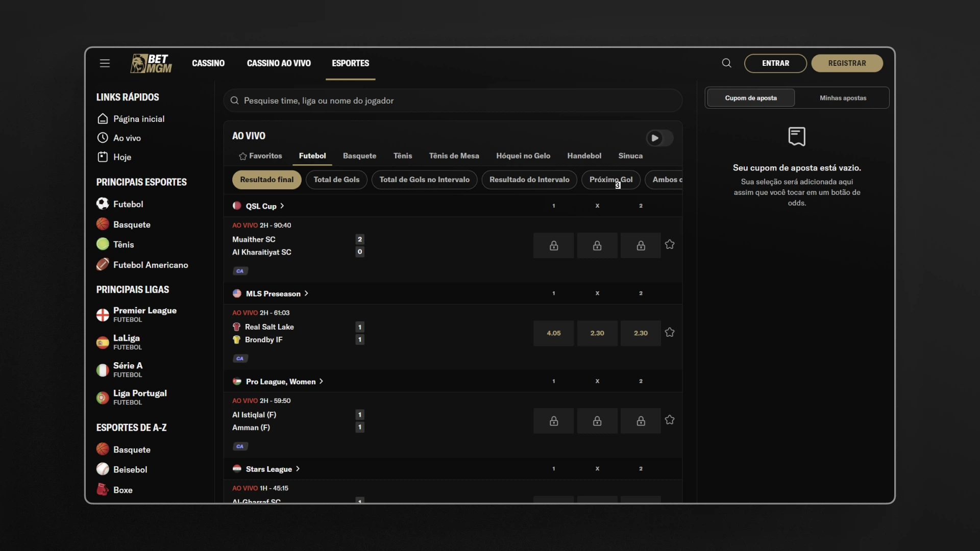980x551 pixels.
Task: Click the header search magnifier icon
Action: click(x=726, y=63)
